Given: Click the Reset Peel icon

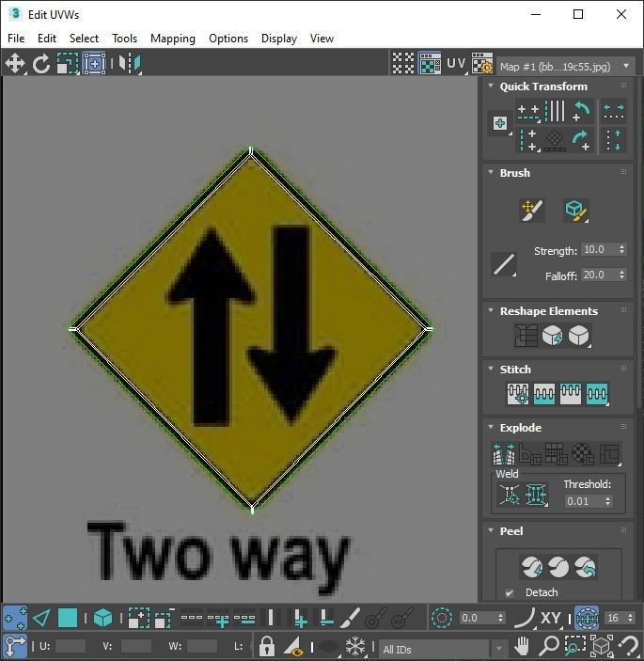Looking at the screenshot, I should 585,567.
